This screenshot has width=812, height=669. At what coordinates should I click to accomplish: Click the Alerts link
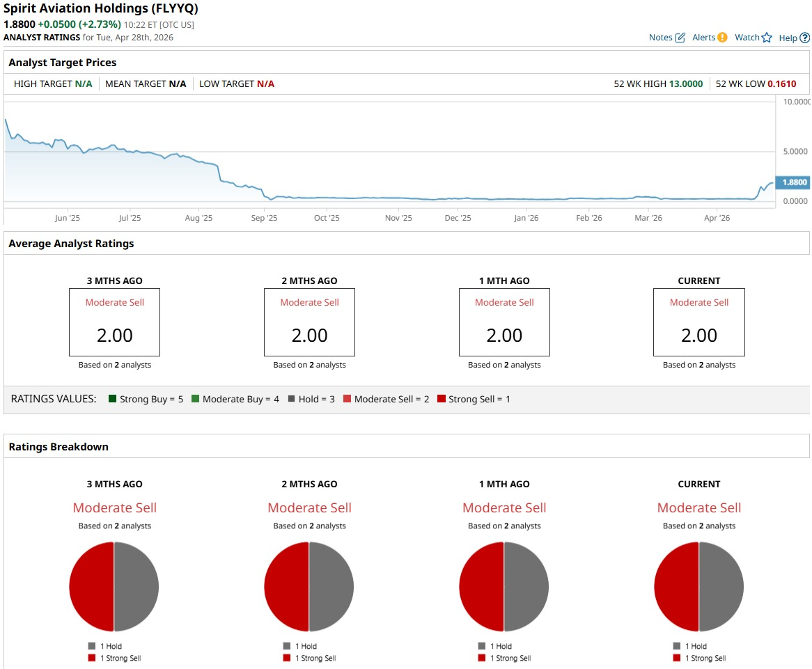pyautogui.click(x=703, y=38)
